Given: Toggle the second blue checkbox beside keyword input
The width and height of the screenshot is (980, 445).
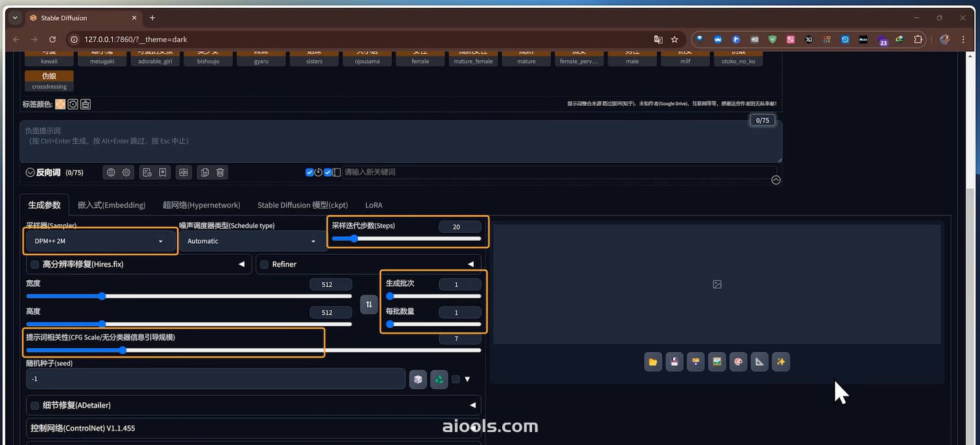Looking at the screenshot, I should coord(328,173).
